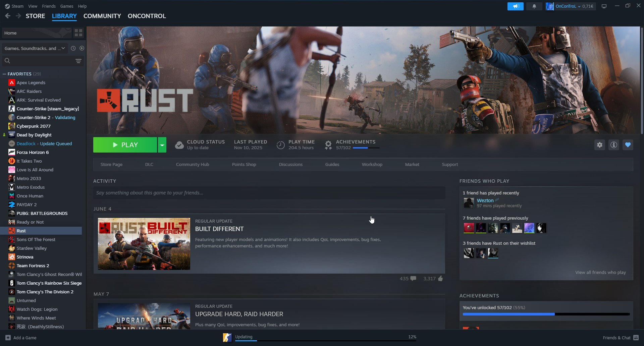Viewport: 644px width, 346px height.
Task: Open Rust Community Hub link
Action: click(x=193, y=164)
